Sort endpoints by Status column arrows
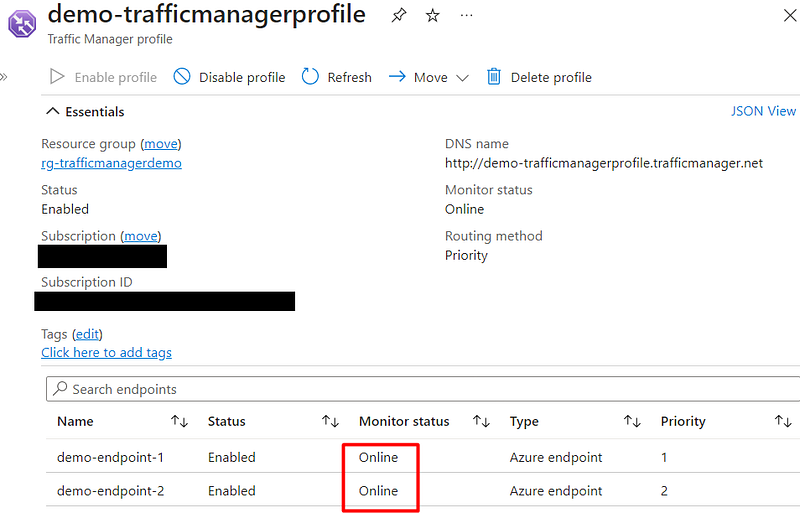 [x=331, y=421]
